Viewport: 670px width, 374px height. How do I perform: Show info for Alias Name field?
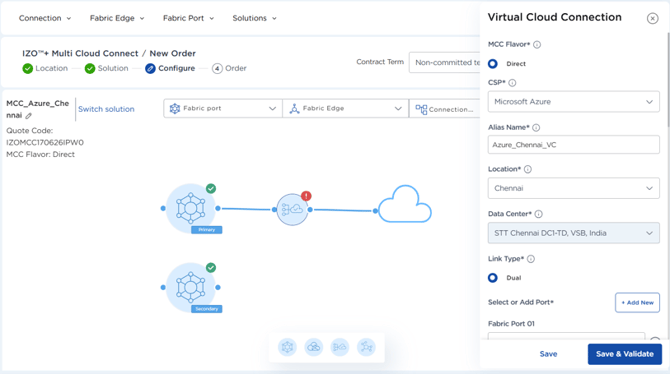pos(536,127)
